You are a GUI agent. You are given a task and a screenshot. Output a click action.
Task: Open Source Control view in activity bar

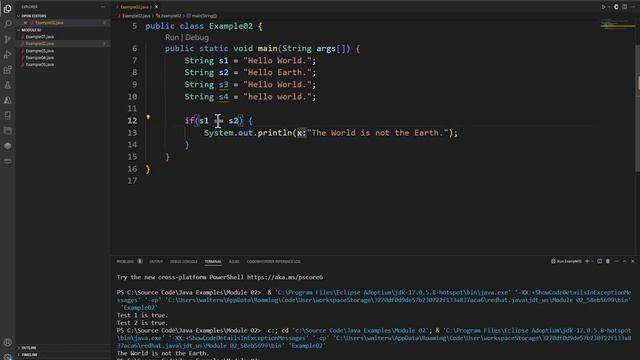[x=7, y=39]
